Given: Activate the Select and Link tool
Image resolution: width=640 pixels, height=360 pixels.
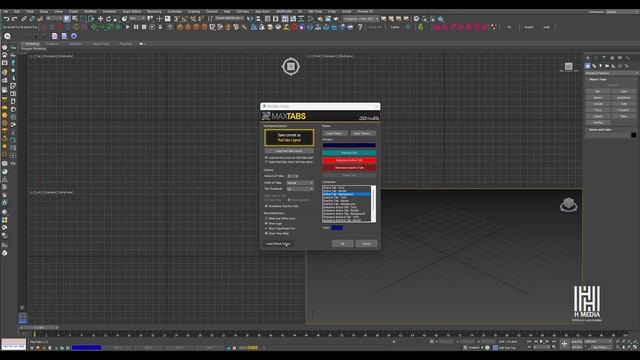Looking at the screenshot, I should pos(24,19).
